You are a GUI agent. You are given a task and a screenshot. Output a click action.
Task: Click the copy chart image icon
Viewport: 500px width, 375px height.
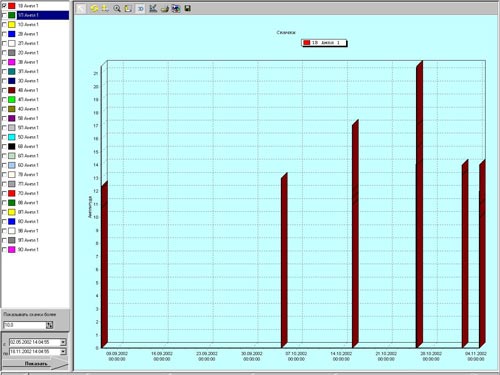(176, 9)
